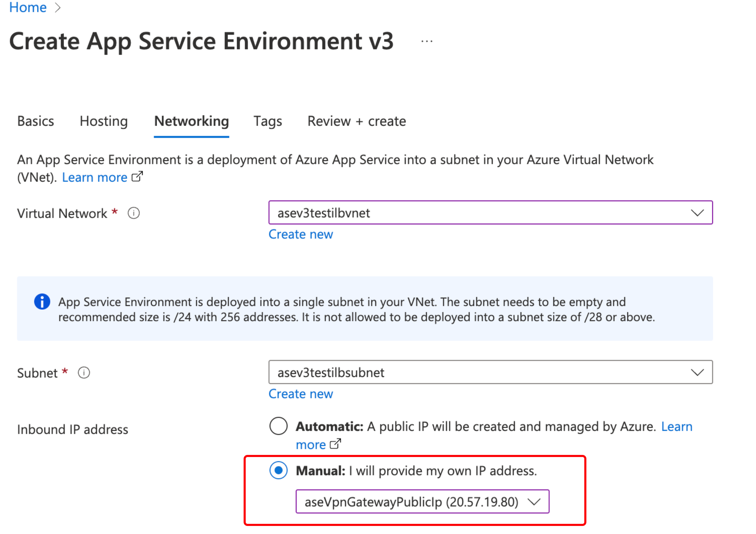
Task: Click the required asterisk beside Virtual Network
Action: pyautogui.click(x=114, y=211)
